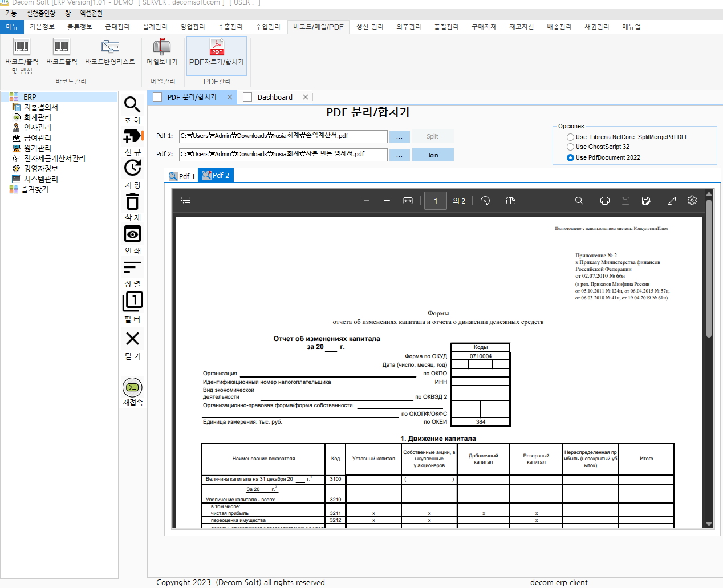Click the page view layout icon
This screenshot has height=588, width=723.
pyautogui.click(x=511, y=201)
